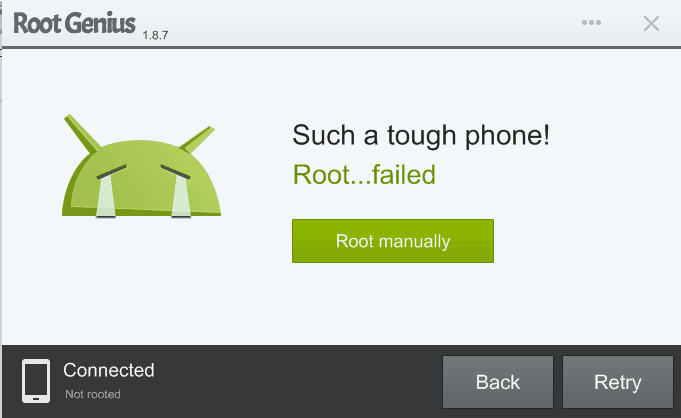Viewport: 681px width, 418px height.
Task: Go back using the Back button
Action: click(x=498, y=382)
